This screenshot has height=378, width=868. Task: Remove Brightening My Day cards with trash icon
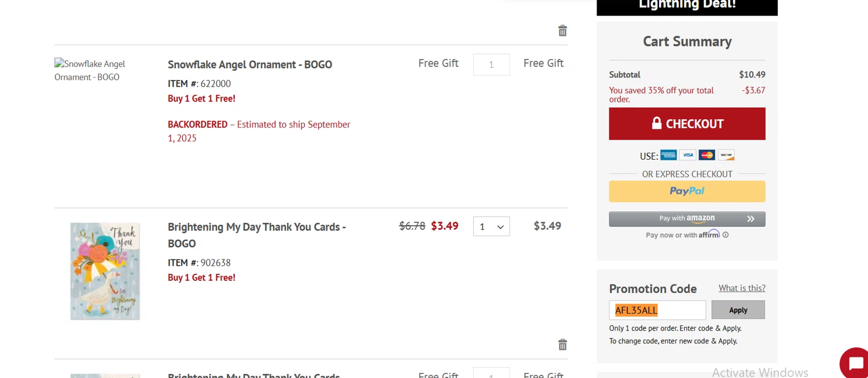click(562, 345)
